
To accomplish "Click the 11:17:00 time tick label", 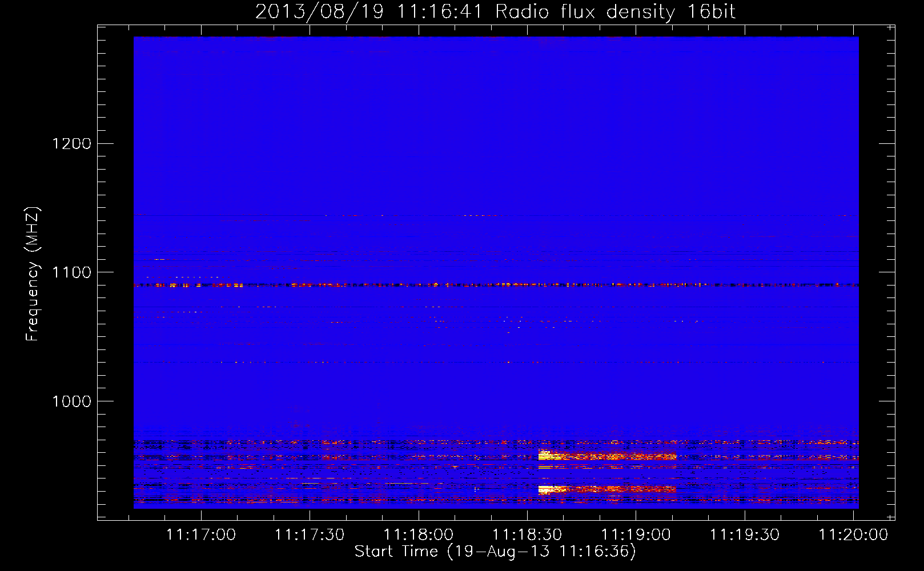I will pyautogui.click(x=201, y=534).
